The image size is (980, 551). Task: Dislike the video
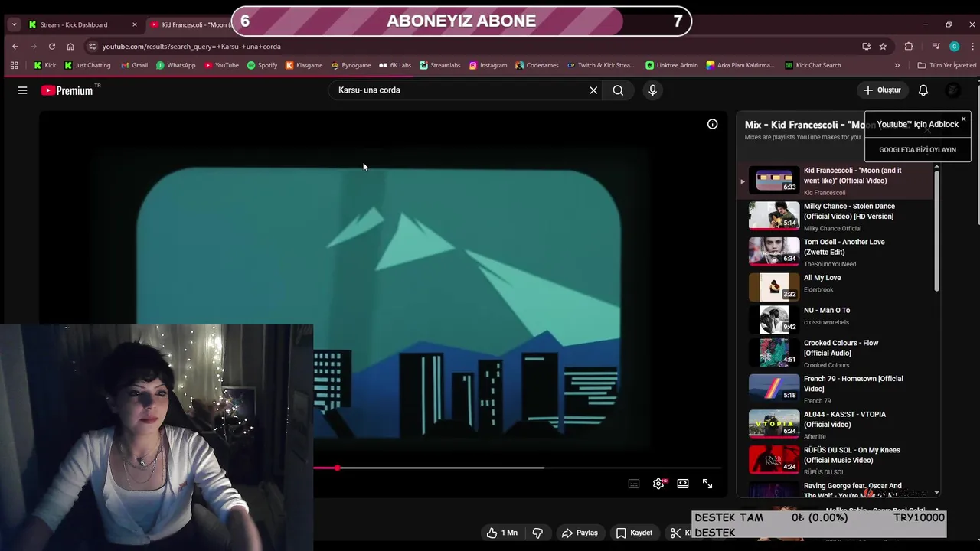click(x=537, y=533)
